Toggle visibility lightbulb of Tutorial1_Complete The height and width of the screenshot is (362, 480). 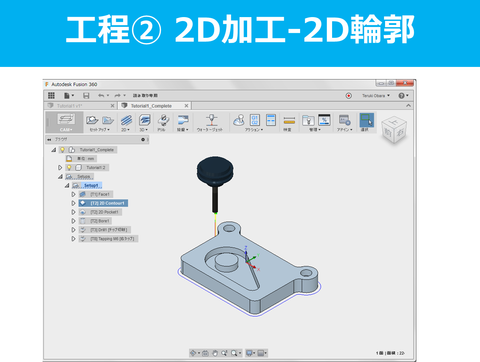pyautogui.click(x=63, y=150)
